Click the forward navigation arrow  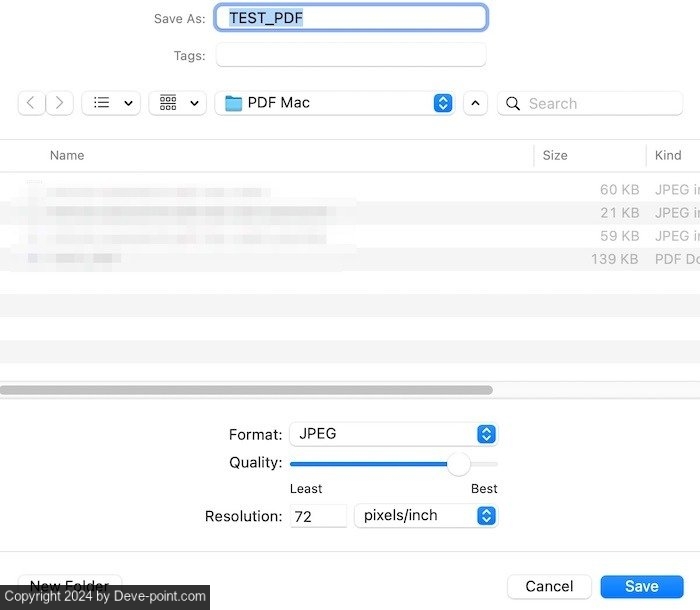pos(60,103)
